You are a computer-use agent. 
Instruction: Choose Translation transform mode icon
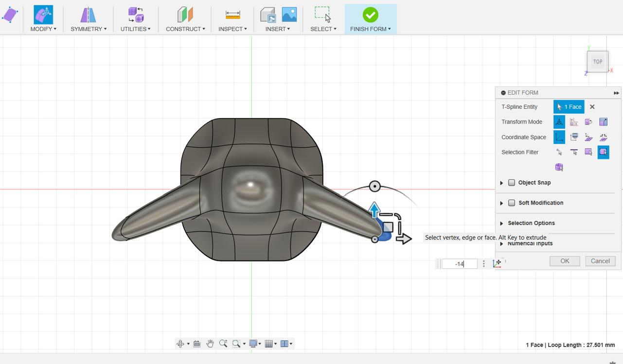(574, 122)
